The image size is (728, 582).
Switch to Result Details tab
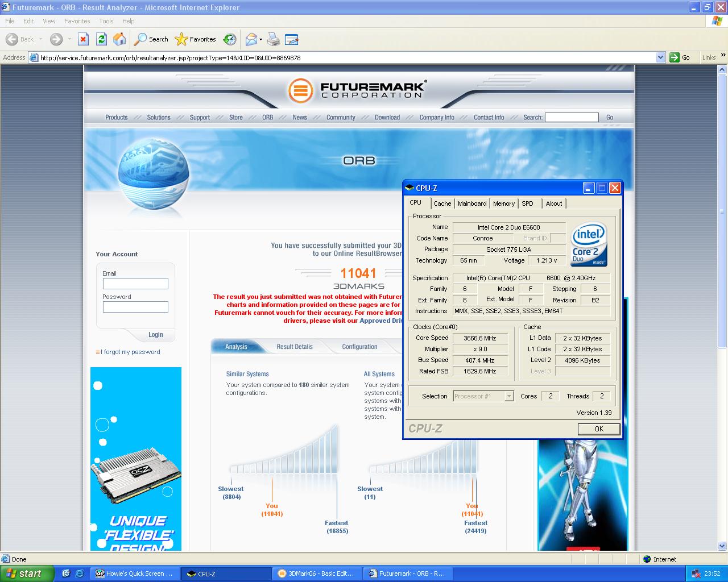[x=295, y=347]
